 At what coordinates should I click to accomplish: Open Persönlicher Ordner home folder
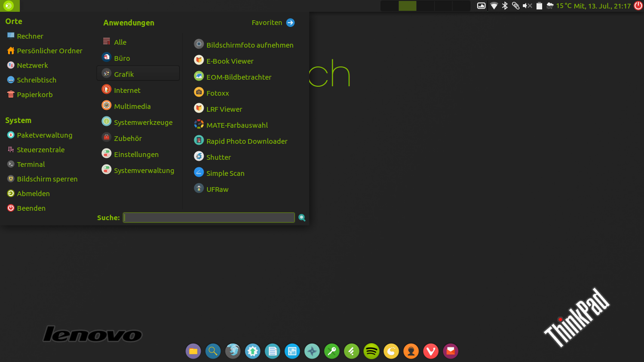tap(45, 50)
